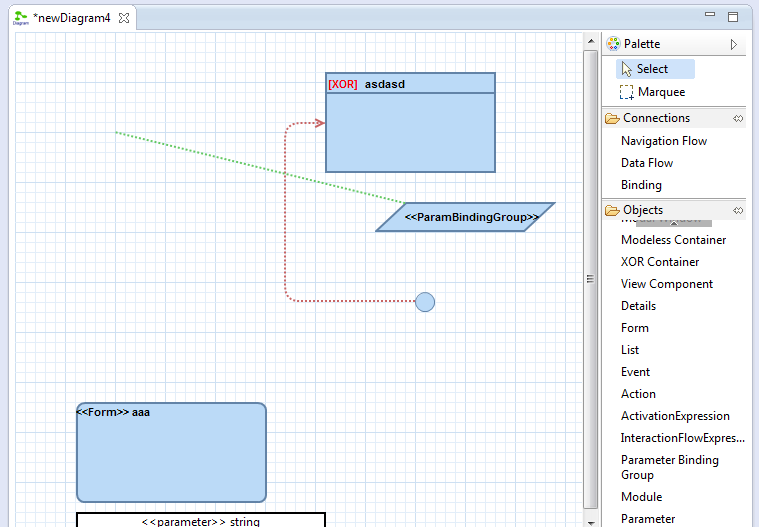The width and height of the screenshot is (759, 527).
Task: Click inside the asdasd container body
Action: click(410, 133)
